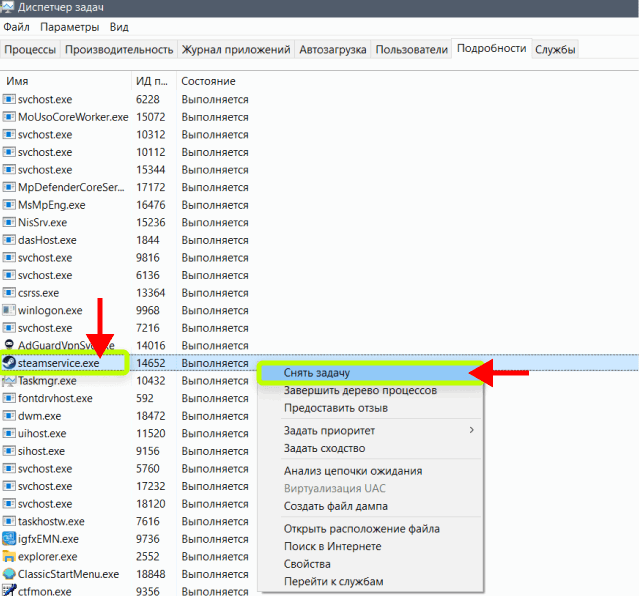Screen dimensions: 639x596
Task: Click the dasHost.exe process icon
Action: pyautogui.click(x=9, y=240)
